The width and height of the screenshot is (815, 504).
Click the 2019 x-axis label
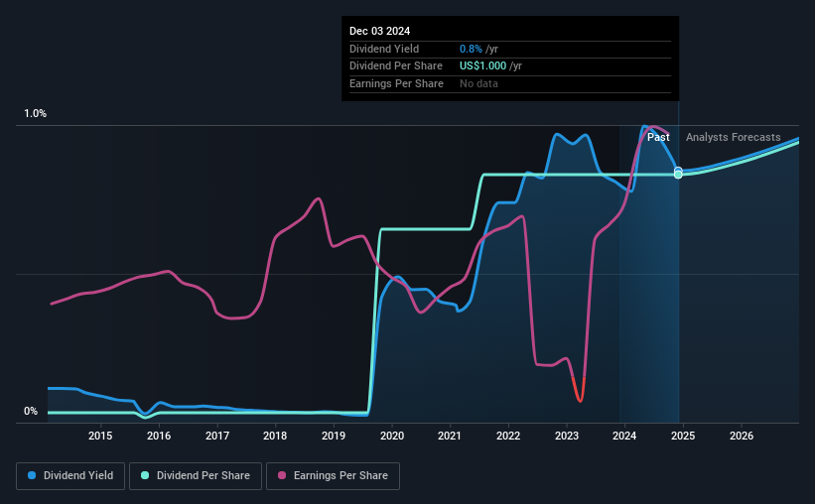(334, 436)
